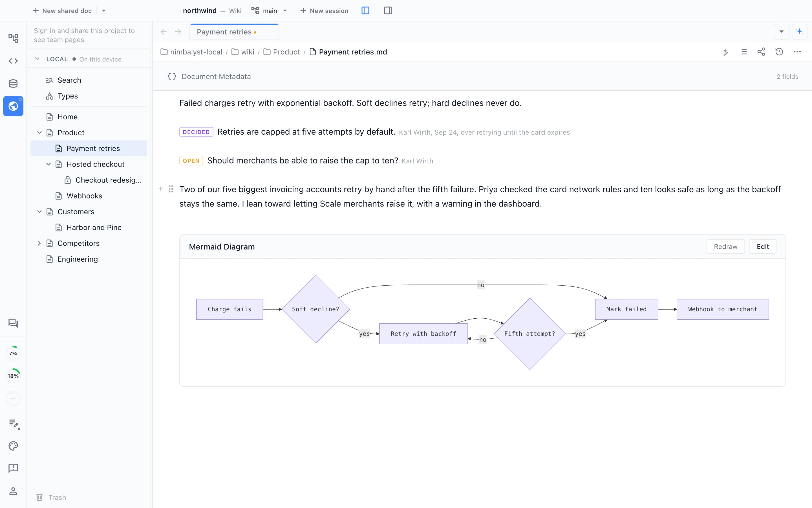Viewport: 812px width, 508px height.
Task: Open the user account icon
Action: click(13, 491)
